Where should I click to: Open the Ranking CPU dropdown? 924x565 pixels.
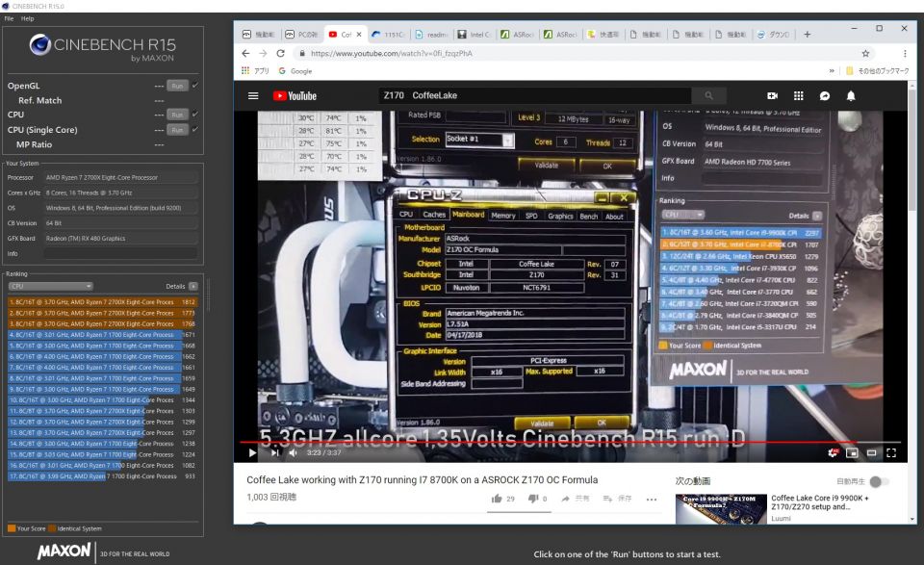pyautogui.click(x=50, y=286)
